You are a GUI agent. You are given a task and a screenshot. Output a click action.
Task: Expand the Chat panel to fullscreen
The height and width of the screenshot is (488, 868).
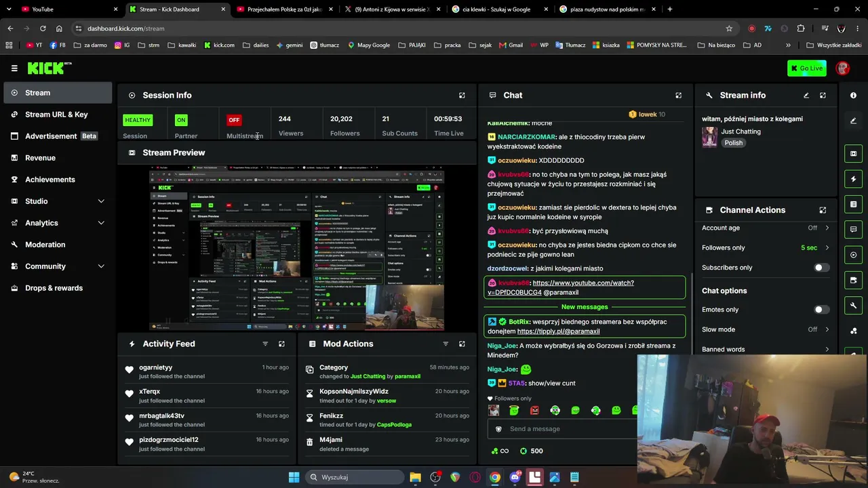tap(678, 96)
